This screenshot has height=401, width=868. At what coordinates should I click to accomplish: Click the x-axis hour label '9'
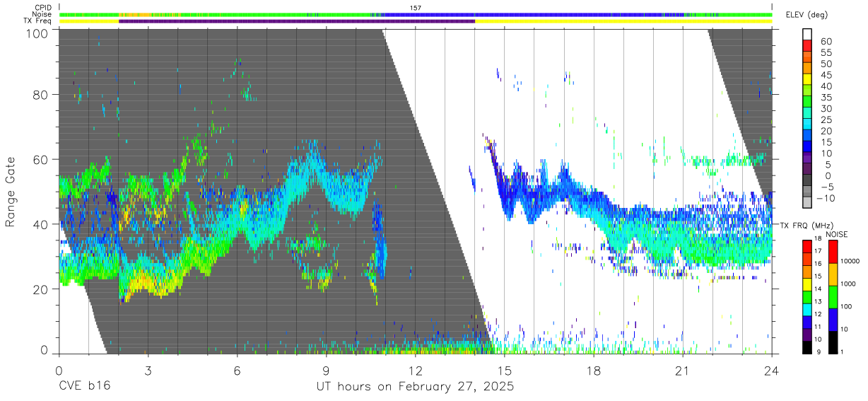coord(326,370)
